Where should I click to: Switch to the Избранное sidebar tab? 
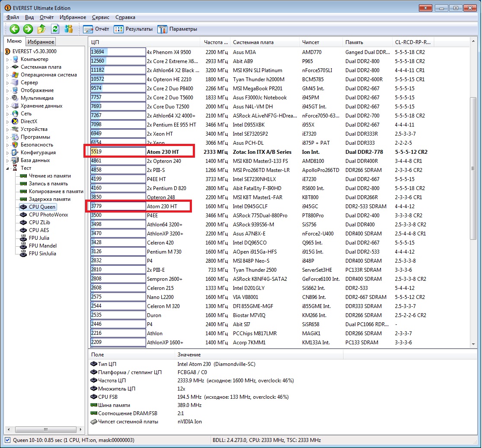point(41,42)
